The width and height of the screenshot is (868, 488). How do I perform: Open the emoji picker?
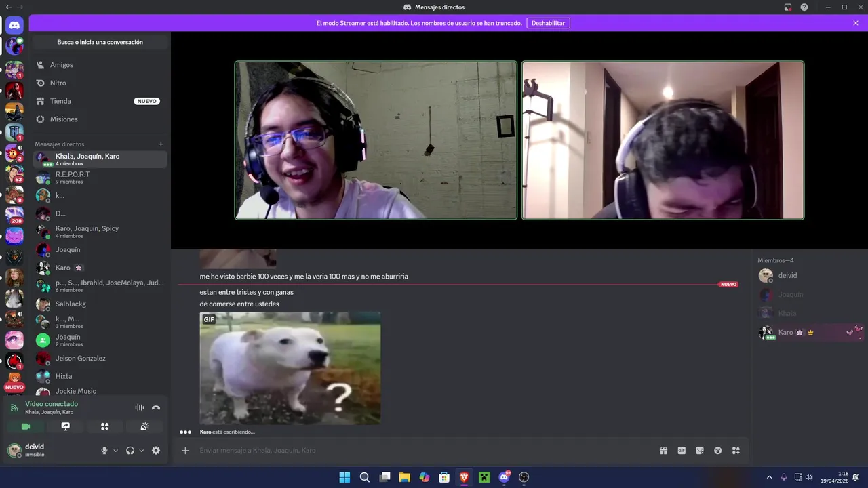(718, 451)
